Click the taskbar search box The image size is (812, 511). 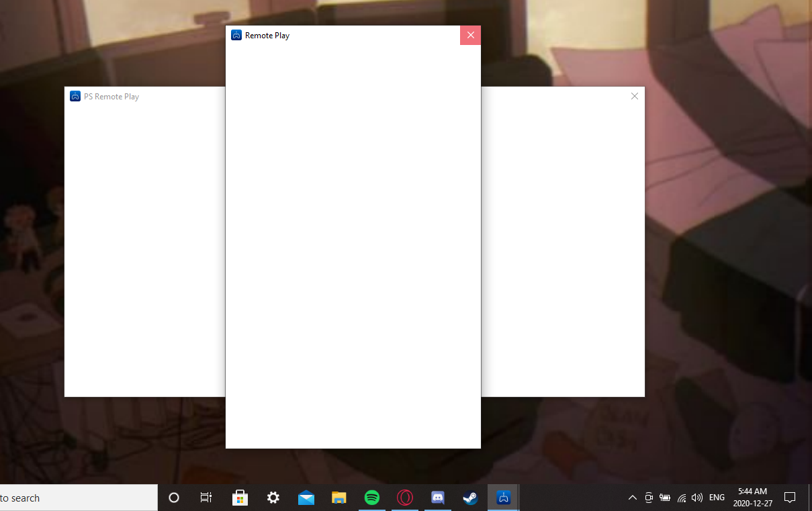point(79,498)
